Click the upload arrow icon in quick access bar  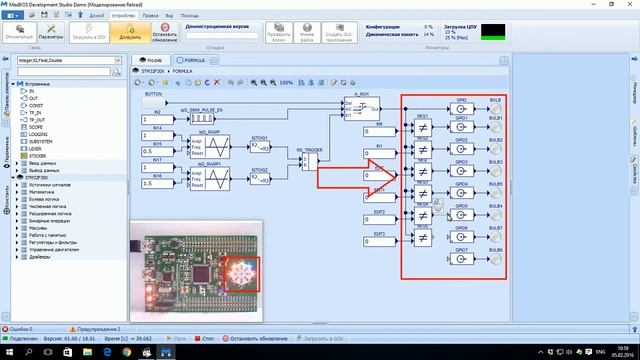point(80,15)
